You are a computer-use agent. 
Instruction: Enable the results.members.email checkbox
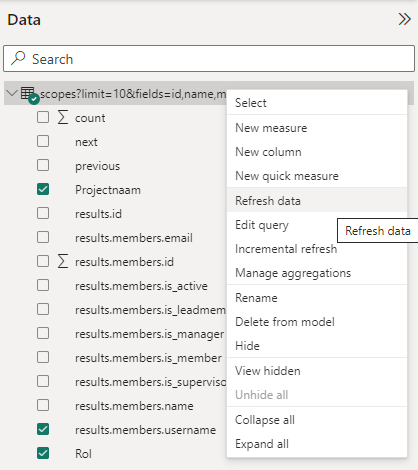(43, 237)
